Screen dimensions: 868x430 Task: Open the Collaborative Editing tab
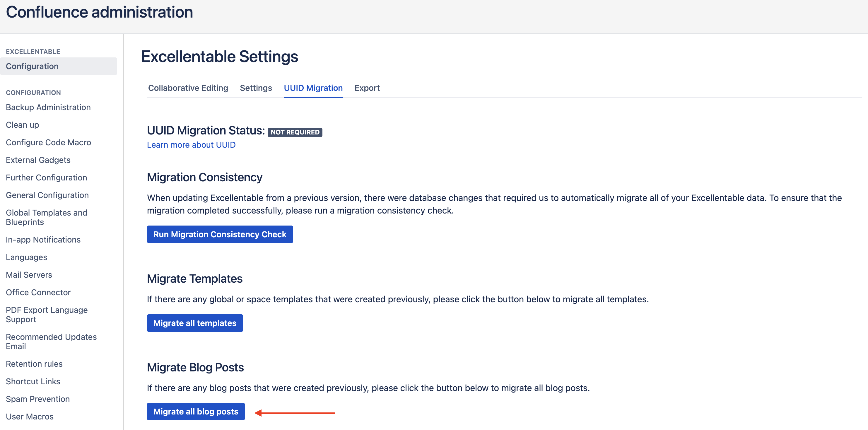(x=188, y=88)
